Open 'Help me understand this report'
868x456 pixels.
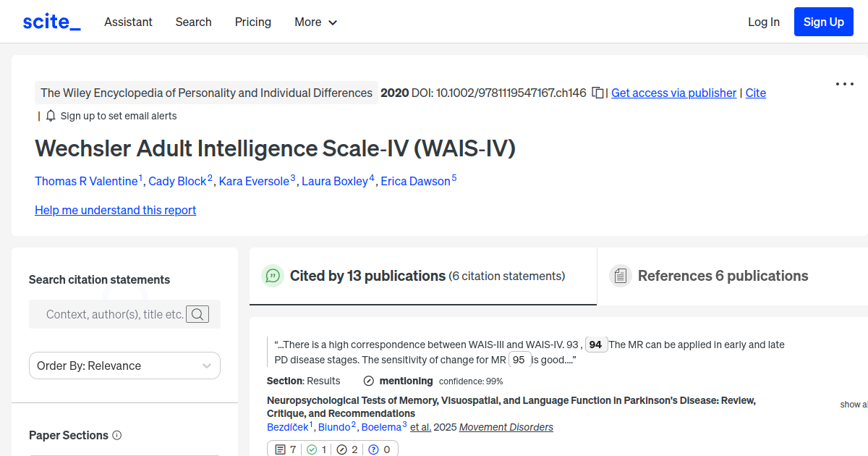[115, 210]
